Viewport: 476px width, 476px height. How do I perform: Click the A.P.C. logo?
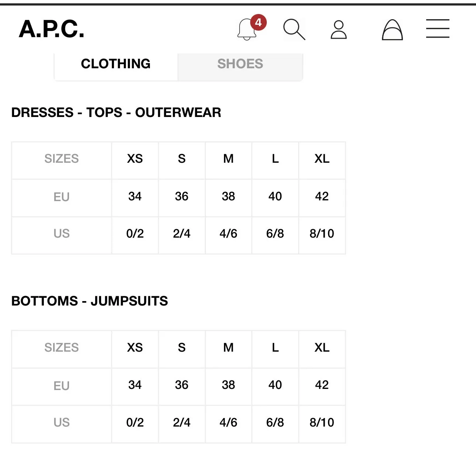click(52, 29)
